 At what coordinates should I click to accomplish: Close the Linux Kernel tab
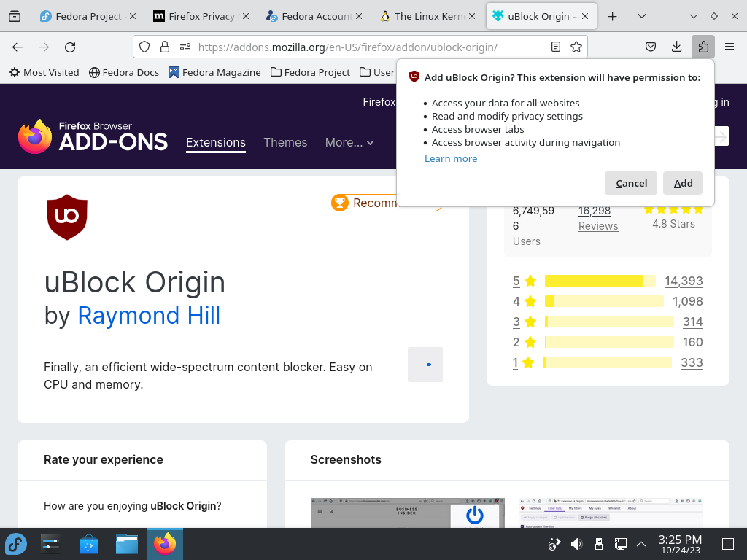pyautogui.click(x=472, y=16)
